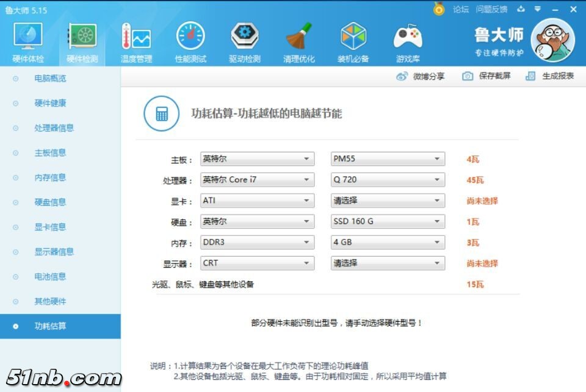Open 显卡 model dropdown 请选择
Image resolution: width=586 pixels, height=392 pixels.
[x=388, y=201]
